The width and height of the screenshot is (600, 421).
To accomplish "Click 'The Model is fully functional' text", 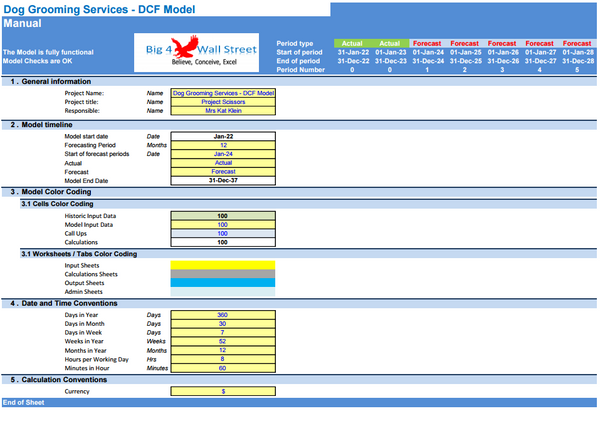I will tap(48, 52).
